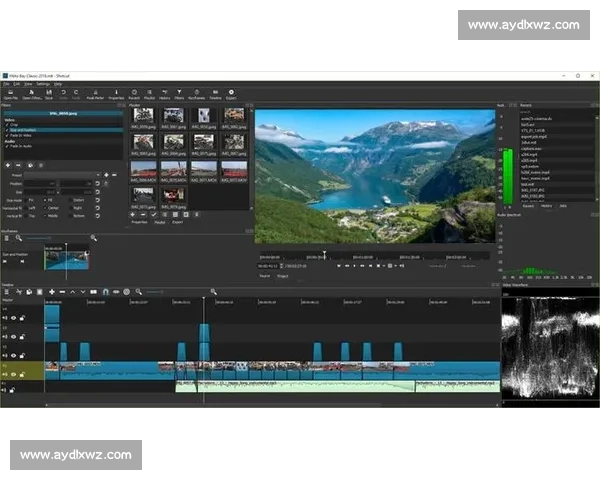Add a filter with the plus button
Viewport: 600px width, 480px height.
[8, 164]
